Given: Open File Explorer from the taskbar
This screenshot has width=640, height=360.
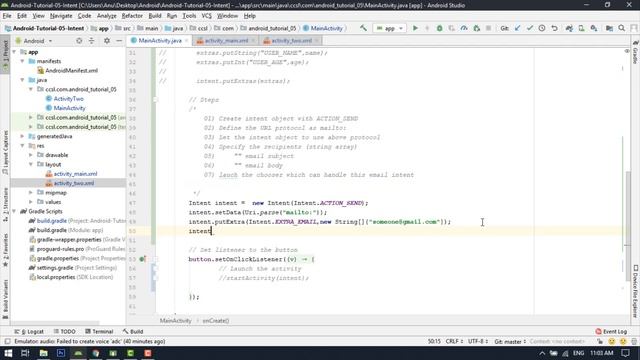Looking at the screenshot, I should pos(43,353).
